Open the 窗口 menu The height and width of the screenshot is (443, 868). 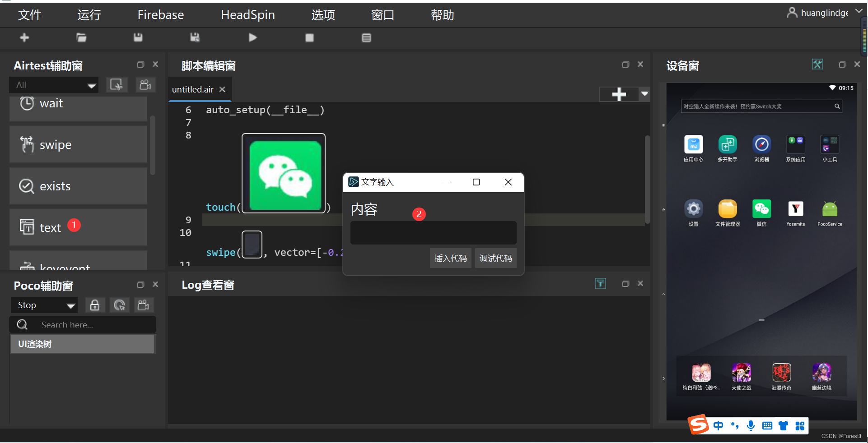point(383,15)
